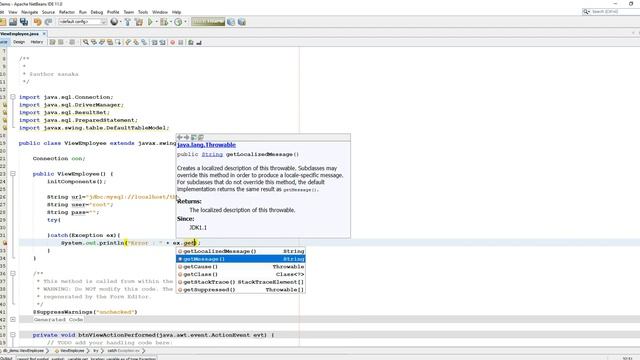The height and width of the screenshot is (360, 640).
Task: Click the hint glyph beside DriverManager import
Action: pyautogui.click(x=5, y=105)
